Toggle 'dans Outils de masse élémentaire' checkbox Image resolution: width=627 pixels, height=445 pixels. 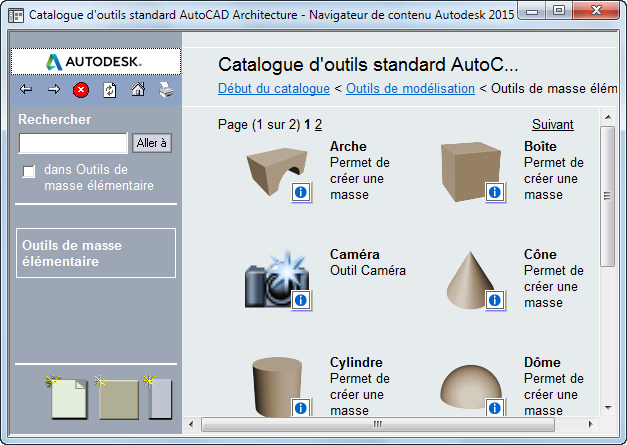28,172
